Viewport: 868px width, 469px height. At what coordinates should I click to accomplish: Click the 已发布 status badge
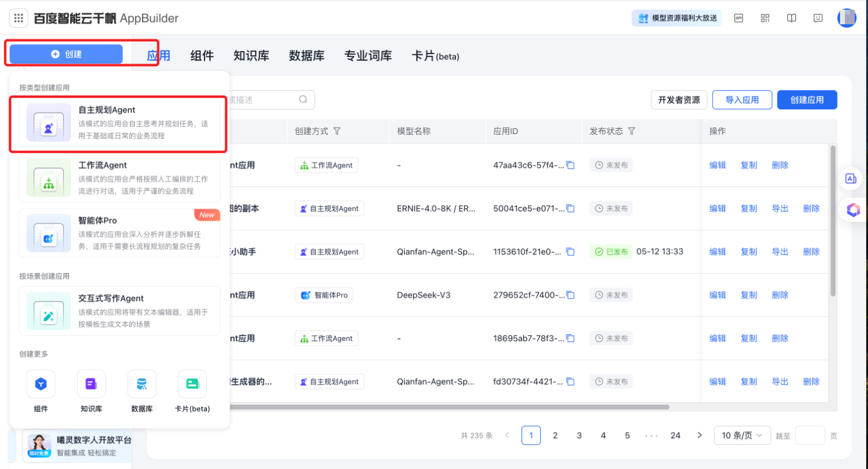[x=611, y=252]
